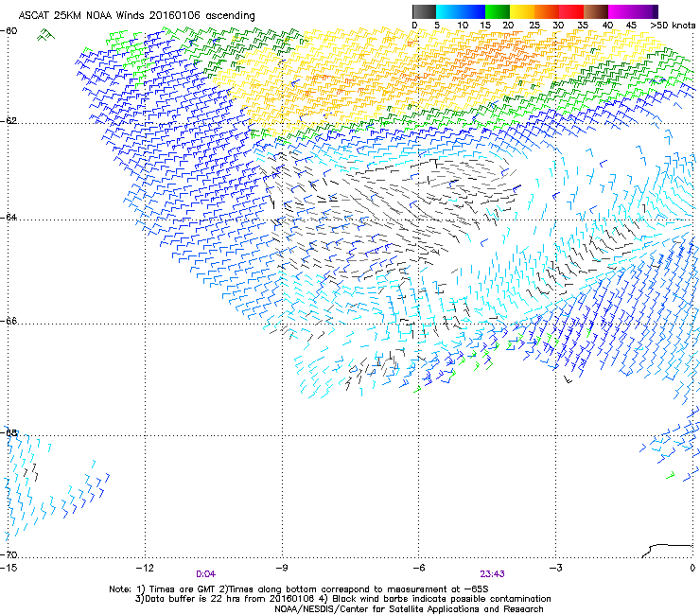Click the '45' label under the color bar
This screenshot has width=700, height=615.
pos(631,26)
